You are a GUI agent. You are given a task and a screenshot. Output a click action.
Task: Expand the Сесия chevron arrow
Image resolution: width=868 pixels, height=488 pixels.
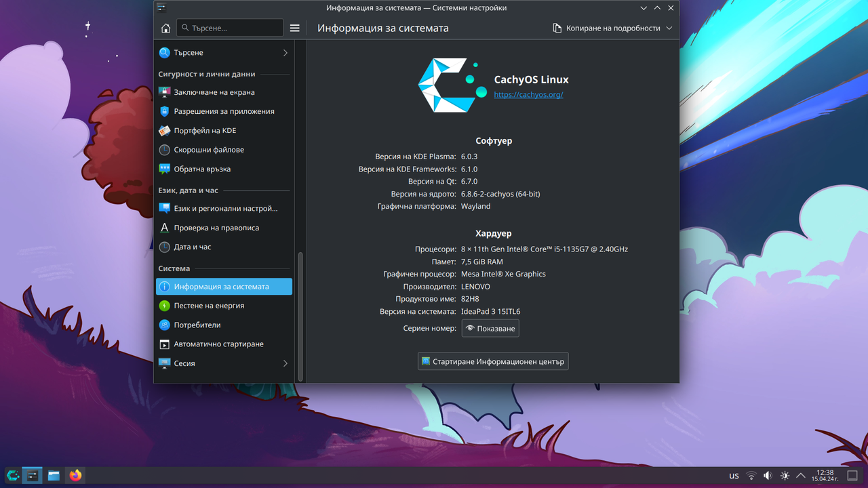285,363
